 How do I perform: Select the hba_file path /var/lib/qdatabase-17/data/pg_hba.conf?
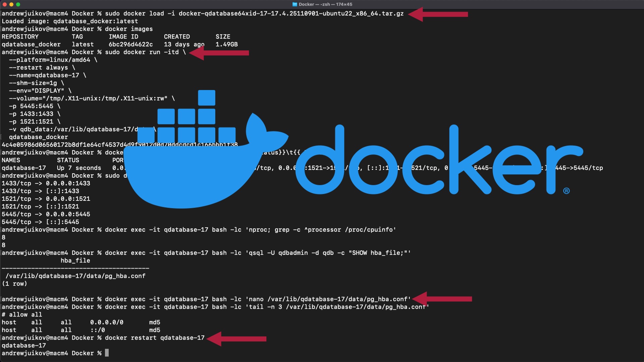[75, 276]
